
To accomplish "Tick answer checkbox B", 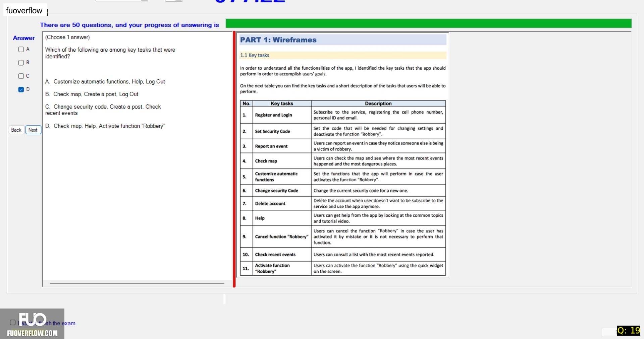I will pos(21,63).
